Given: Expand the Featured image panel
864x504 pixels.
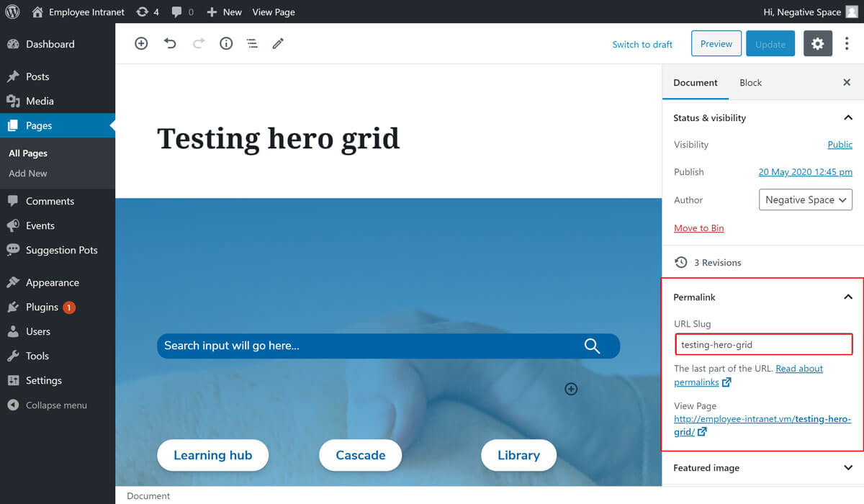Looking at the screenshot, I should [x=847, y=468].
